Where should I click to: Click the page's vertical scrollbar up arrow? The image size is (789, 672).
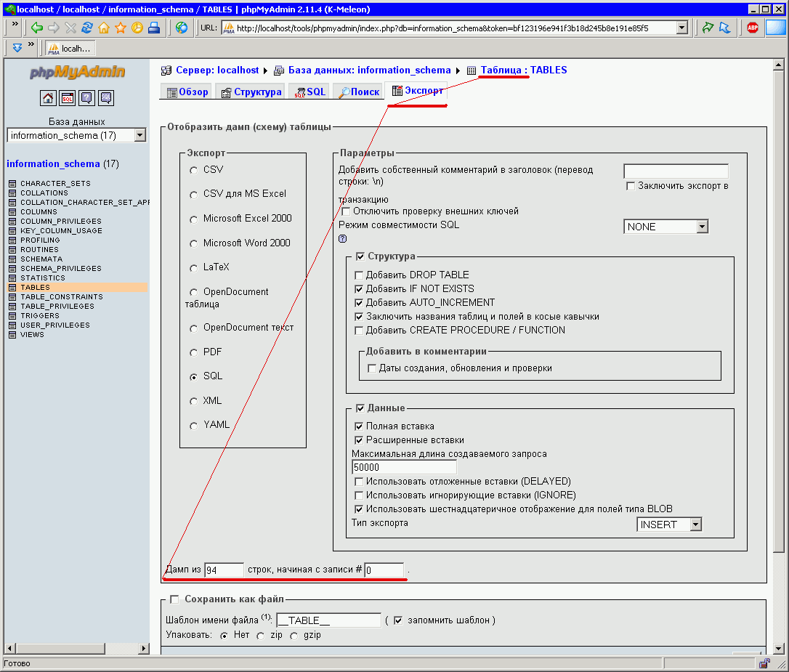778,65
